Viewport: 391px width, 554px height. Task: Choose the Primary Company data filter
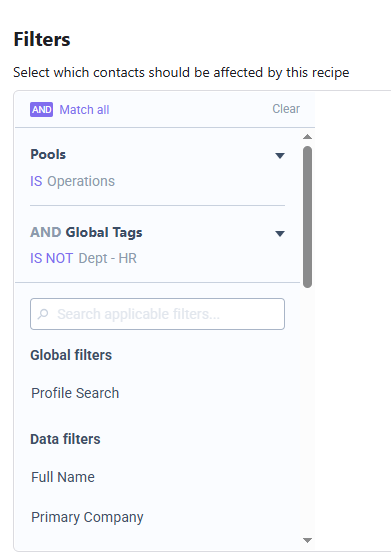87,517
